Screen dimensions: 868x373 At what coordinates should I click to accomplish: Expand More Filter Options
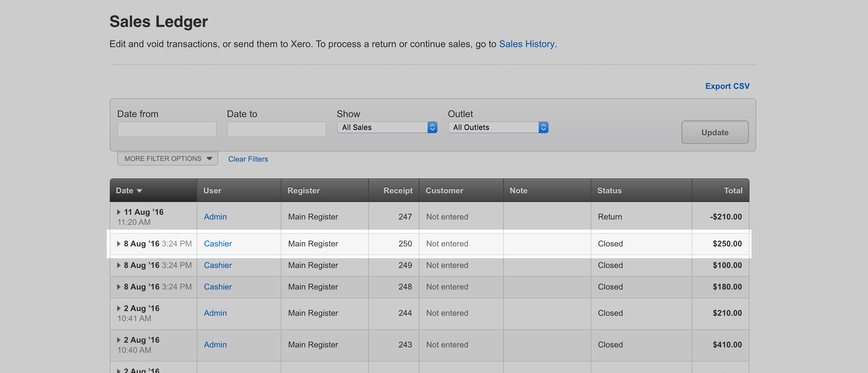[167, 159]
